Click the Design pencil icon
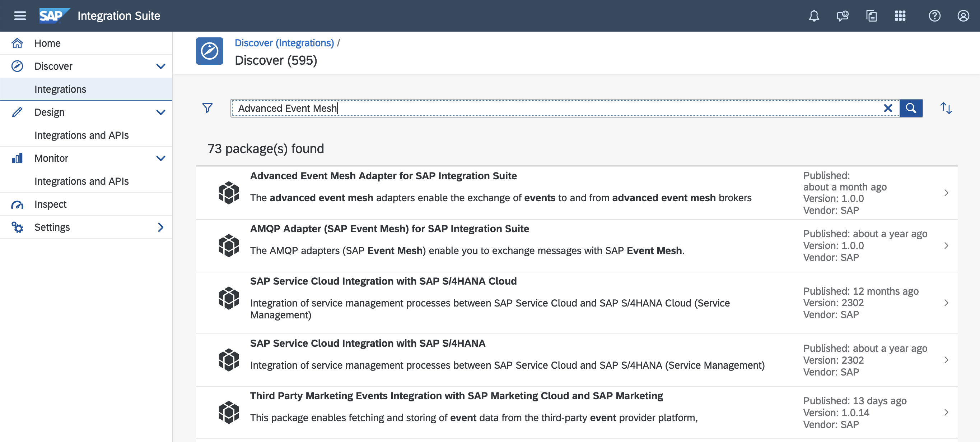Viewport: 980px width, 442px height. [x=17, y=112]
